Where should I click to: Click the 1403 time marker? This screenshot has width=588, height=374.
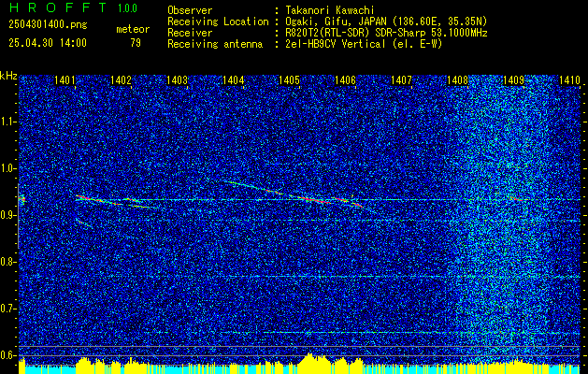pos(177,79)
